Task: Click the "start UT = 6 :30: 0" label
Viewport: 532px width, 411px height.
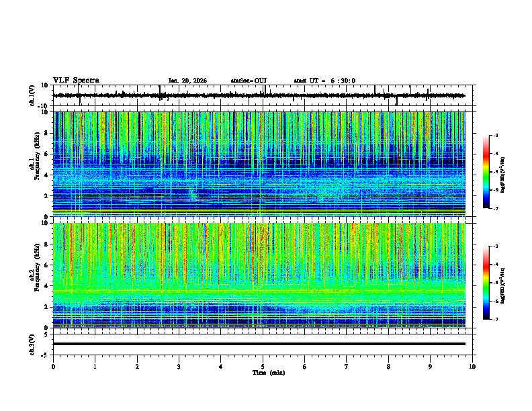Action: click(x=324, y=81)
